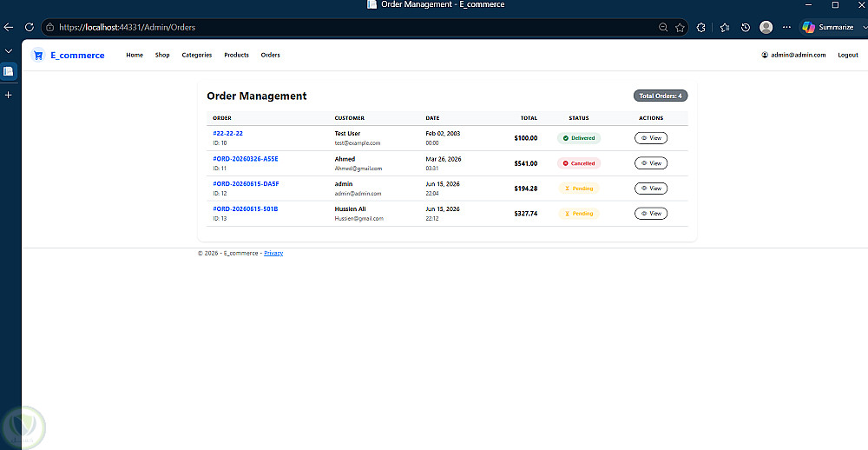Image resolution: width=868 pixels, height=450 pixels.
Task: View the cancelled Ahmed order
Action: point(651,163)
